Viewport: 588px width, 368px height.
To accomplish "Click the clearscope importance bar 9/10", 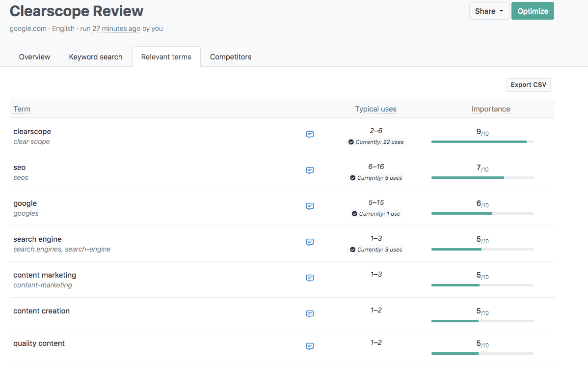I will 482,142.
